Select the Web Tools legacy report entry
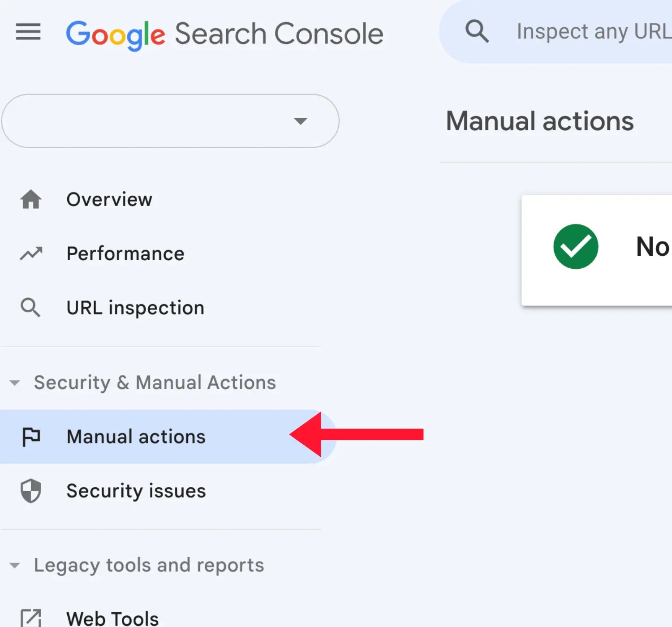Image resolution: width=672 pixels, height=627 pixels. (x=112, y=618)
